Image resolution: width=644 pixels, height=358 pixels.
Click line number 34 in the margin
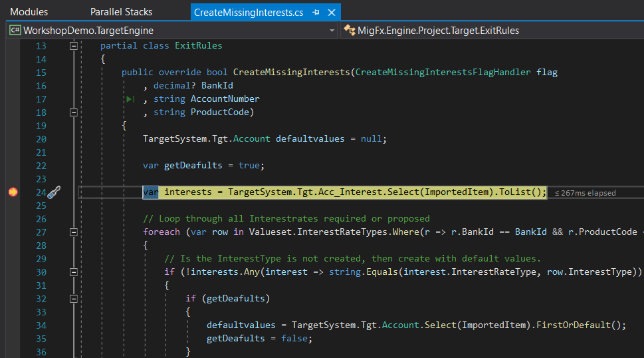tap(41, 325)
